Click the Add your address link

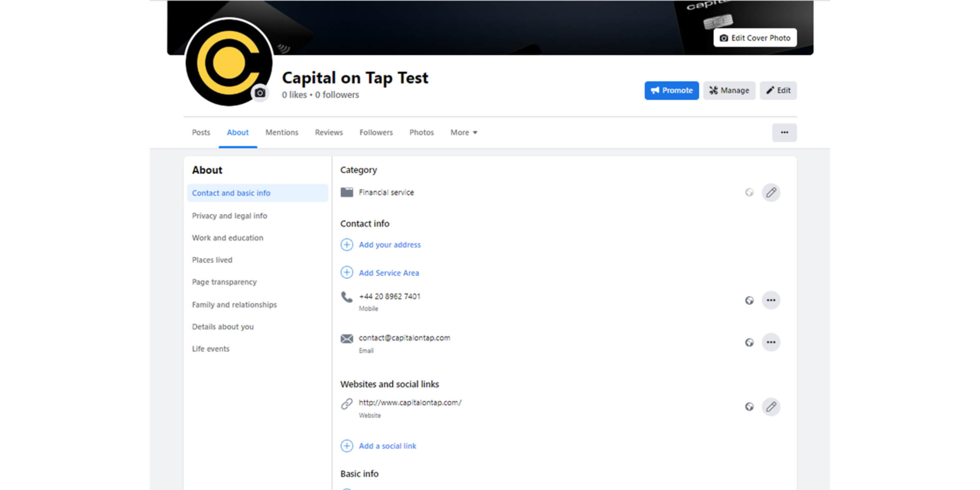[390, 245]
